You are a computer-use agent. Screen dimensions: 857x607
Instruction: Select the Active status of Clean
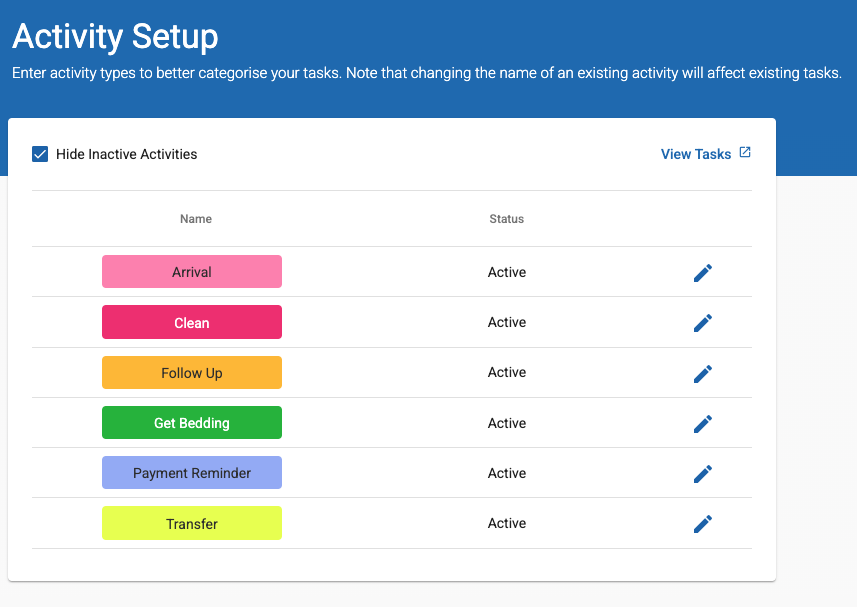tap(506, 322)
